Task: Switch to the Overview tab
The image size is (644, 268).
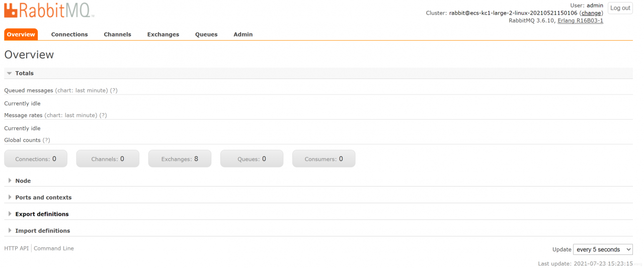Action: tap(21, 34)
